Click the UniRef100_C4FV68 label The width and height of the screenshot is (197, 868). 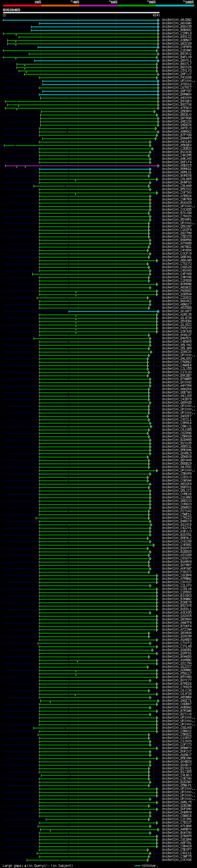coord(177,274)
